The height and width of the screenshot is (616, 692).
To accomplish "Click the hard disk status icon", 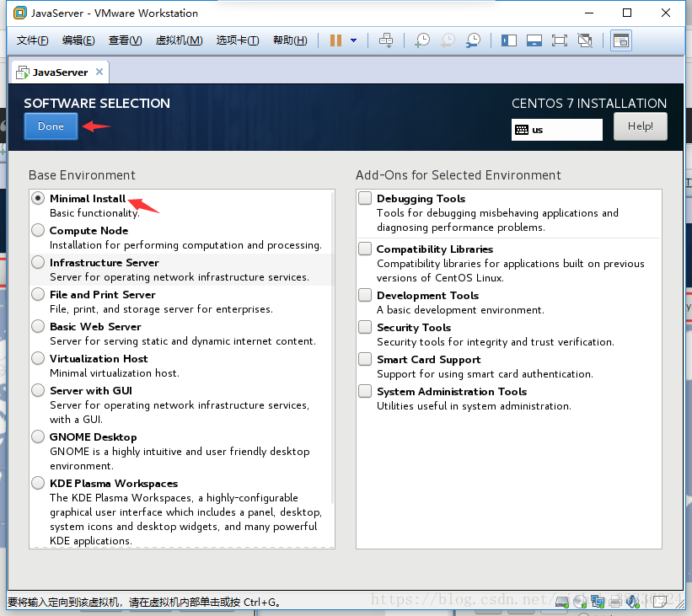I will coord(562,601).
